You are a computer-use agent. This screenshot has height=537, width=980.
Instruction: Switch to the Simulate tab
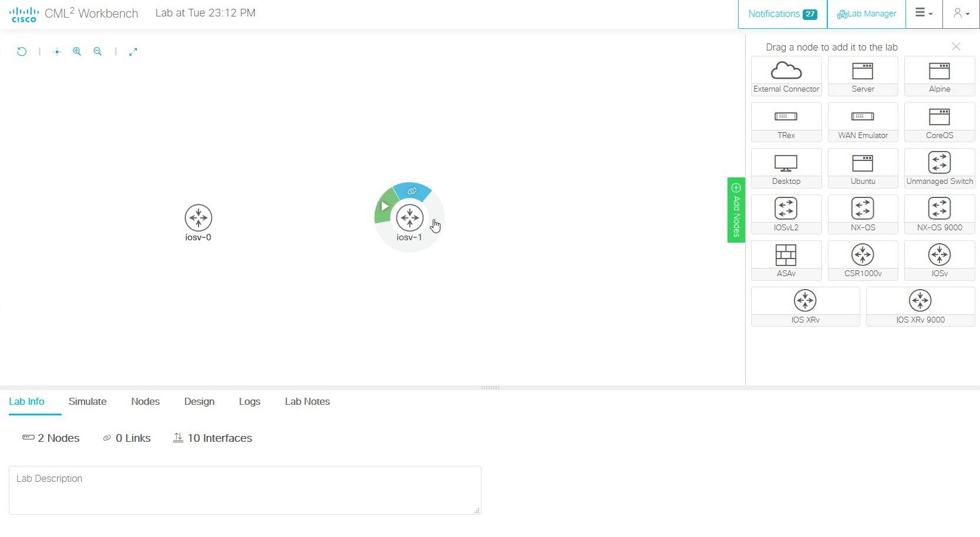pyautogui.click(x=87, y=402)
